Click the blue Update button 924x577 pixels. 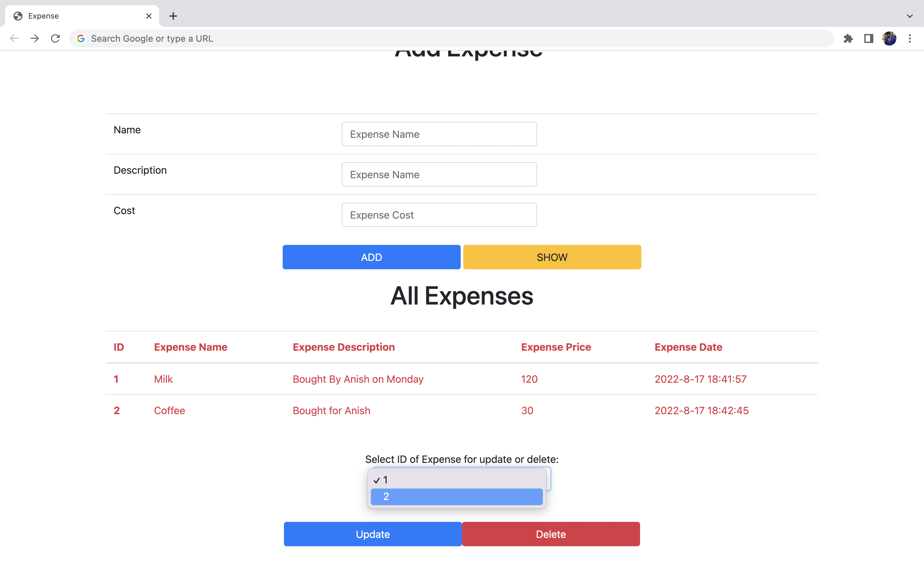(373, 534)
